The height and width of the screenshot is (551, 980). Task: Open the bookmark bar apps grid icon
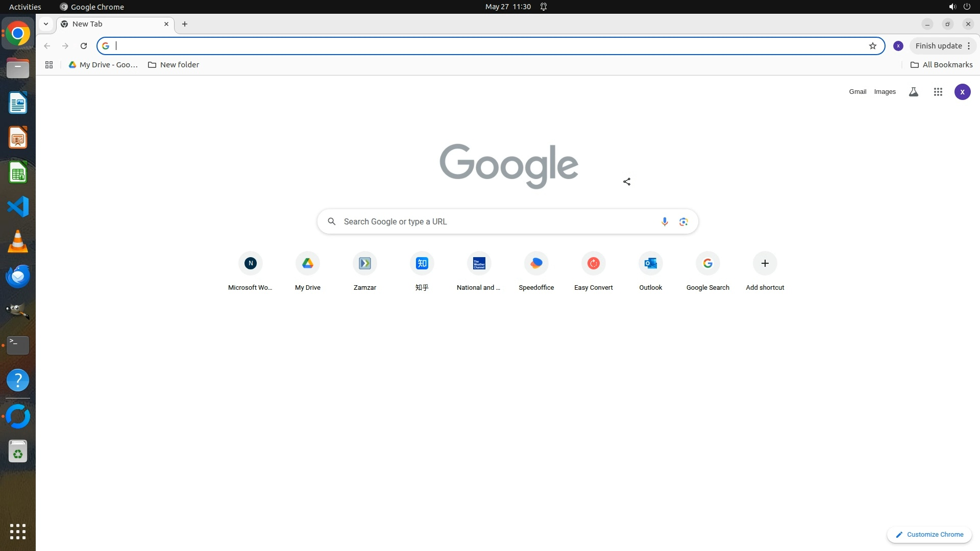[x=49, y=65]
